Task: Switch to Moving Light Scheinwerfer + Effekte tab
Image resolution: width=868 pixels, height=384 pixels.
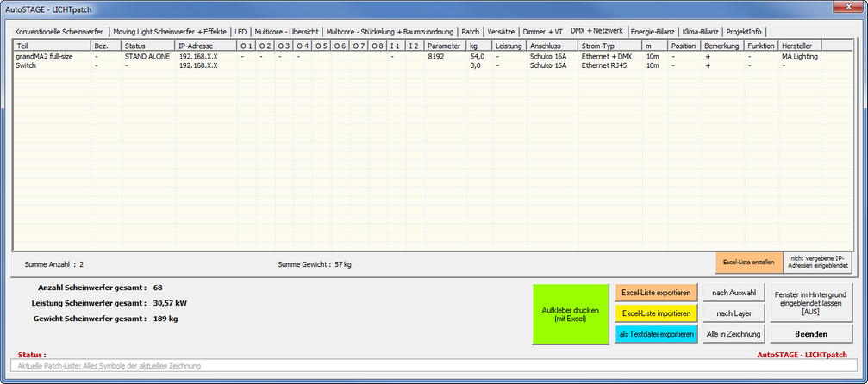Action: 170,32
